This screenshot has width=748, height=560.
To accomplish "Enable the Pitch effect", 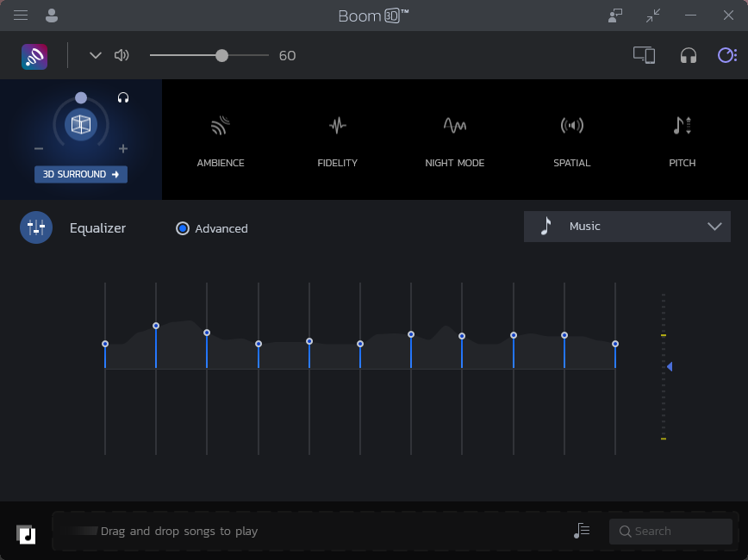I will pyautogui.click(x=683, y=141).
